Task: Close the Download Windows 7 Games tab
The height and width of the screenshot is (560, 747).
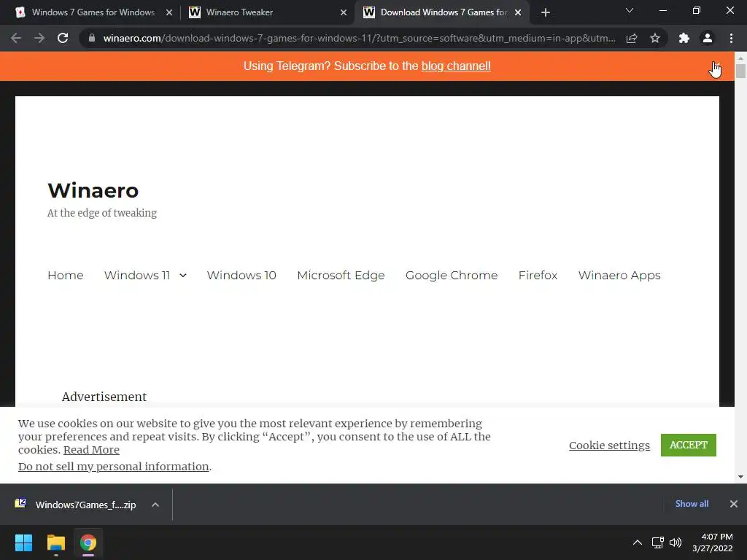Action: tap(518, 12)
